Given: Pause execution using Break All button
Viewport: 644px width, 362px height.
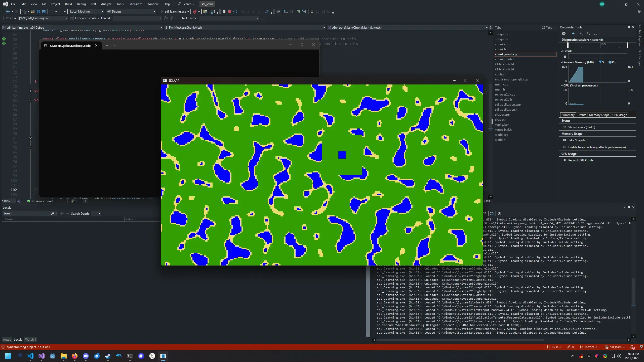Looking at the screenshot, I should pos(224,12).
